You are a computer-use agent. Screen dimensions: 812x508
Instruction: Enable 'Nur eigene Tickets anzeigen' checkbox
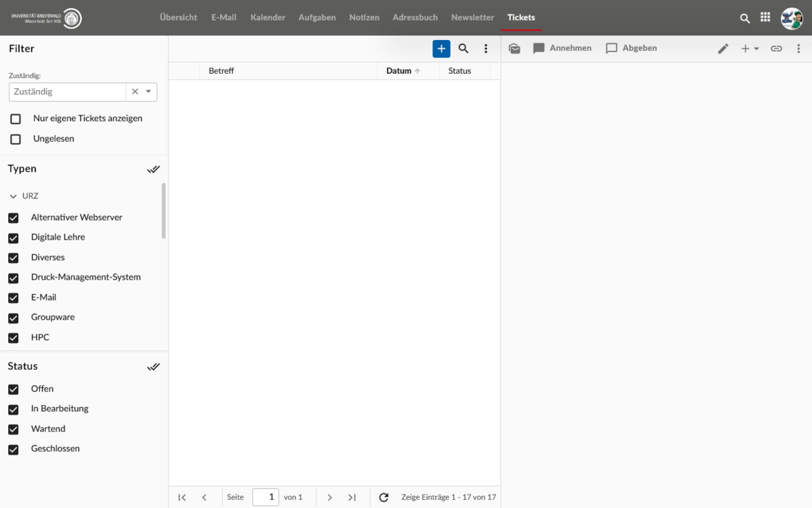point(16,119)
